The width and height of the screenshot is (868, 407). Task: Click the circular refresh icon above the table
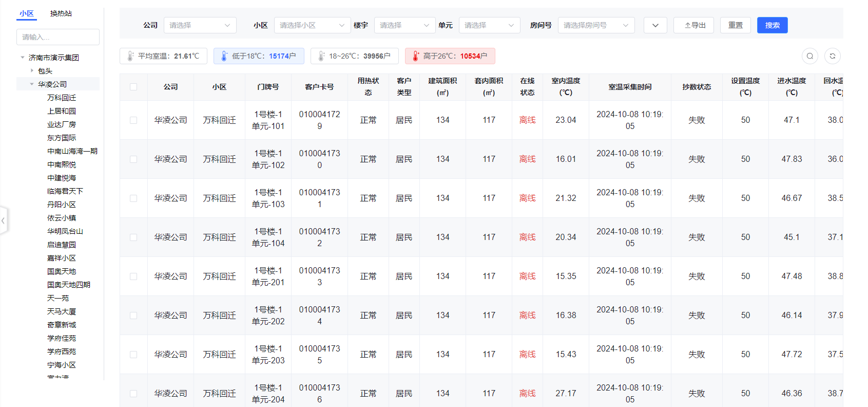point(832,56)
